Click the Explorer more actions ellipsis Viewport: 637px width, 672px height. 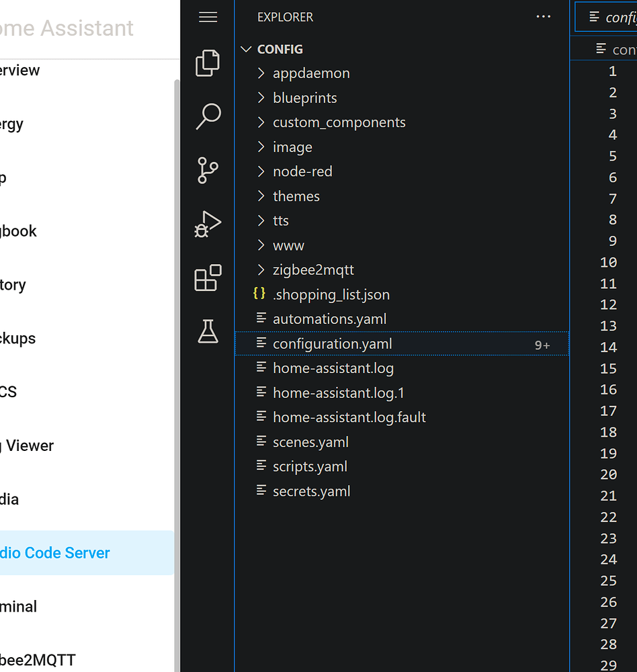click(x=543, y=17)
